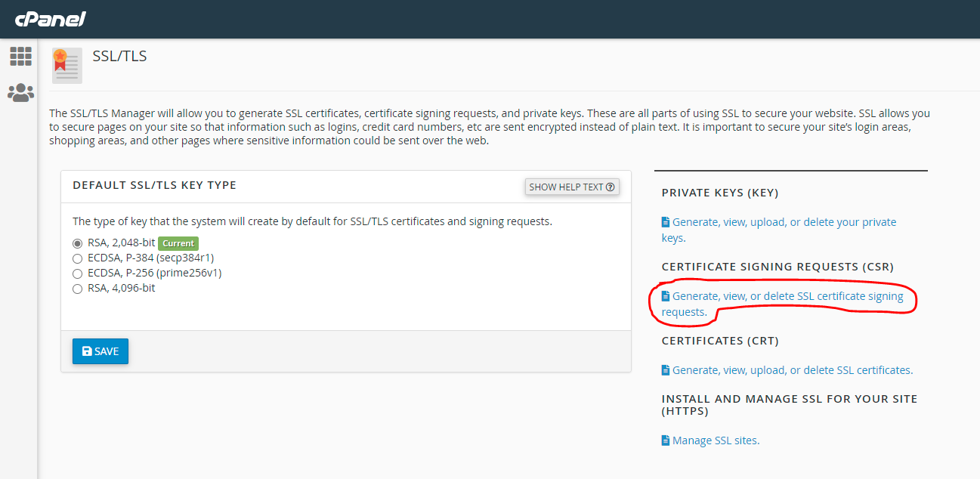The width and height of the screenshot is (980, 479).
Task: Click the green Current badge
Action: point(178,243)
